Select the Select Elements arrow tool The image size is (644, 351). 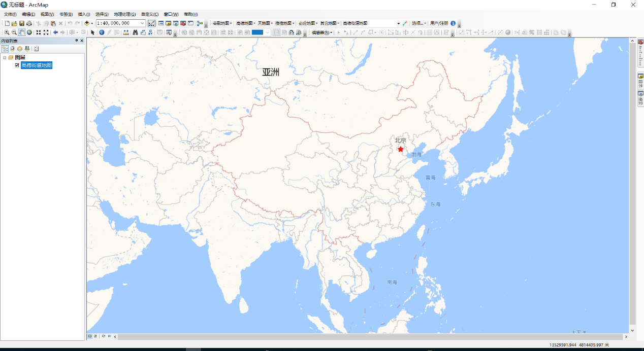pos(93,32)
